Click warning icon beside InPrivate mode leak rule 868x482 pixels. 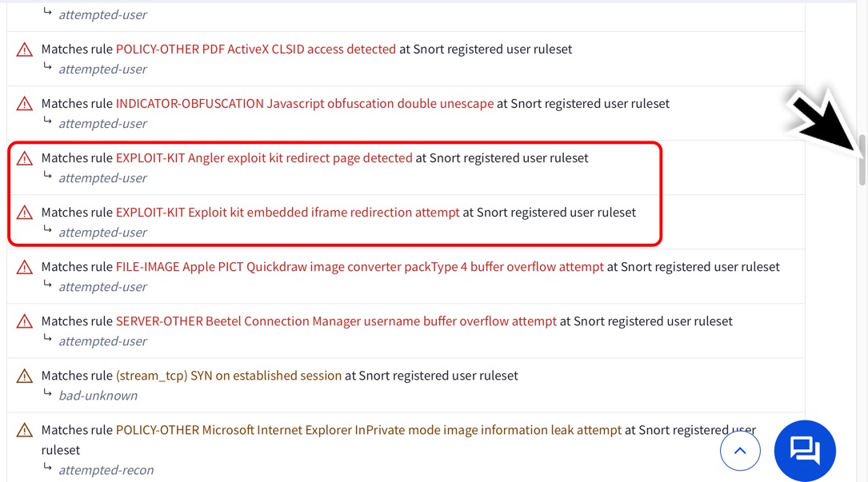point(24,430)
